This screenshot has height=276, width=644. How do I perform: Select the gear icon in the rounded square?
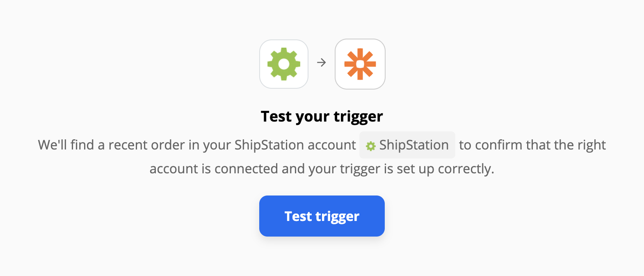coord(283,64)
